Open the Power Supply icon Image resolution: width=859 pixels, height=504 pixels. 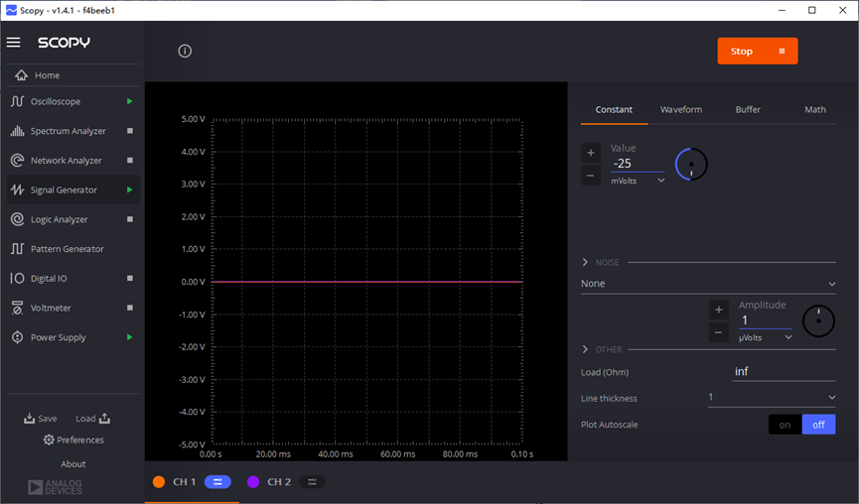tap(18, 337)
